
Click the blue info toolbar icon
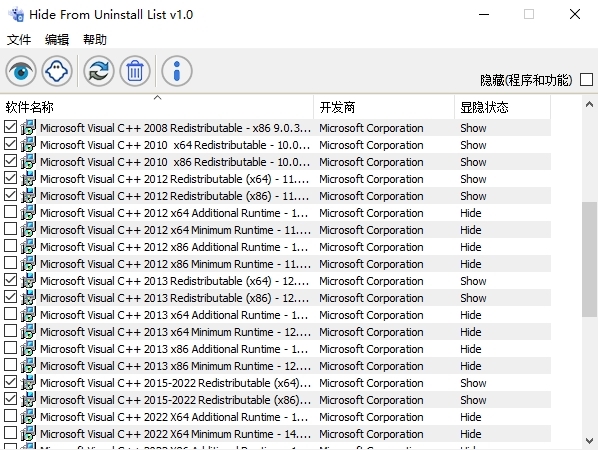pyautogui.click(x=177, y=71)
